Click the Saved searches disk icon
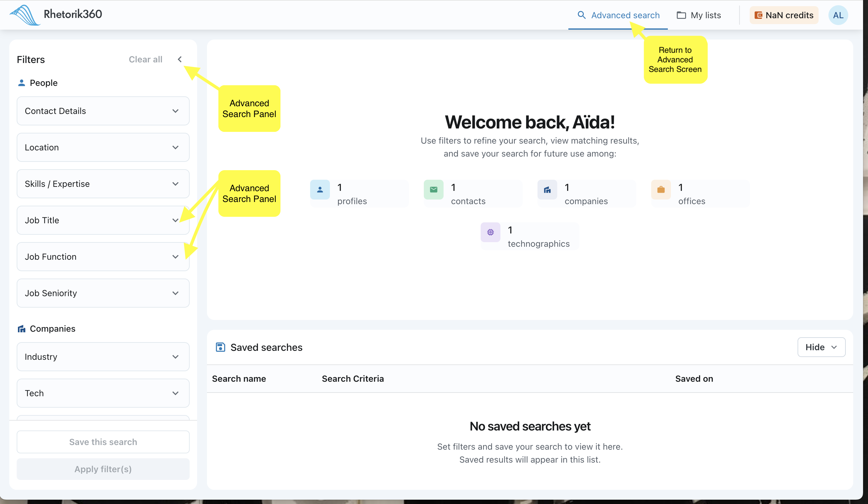 click(221, 347)
